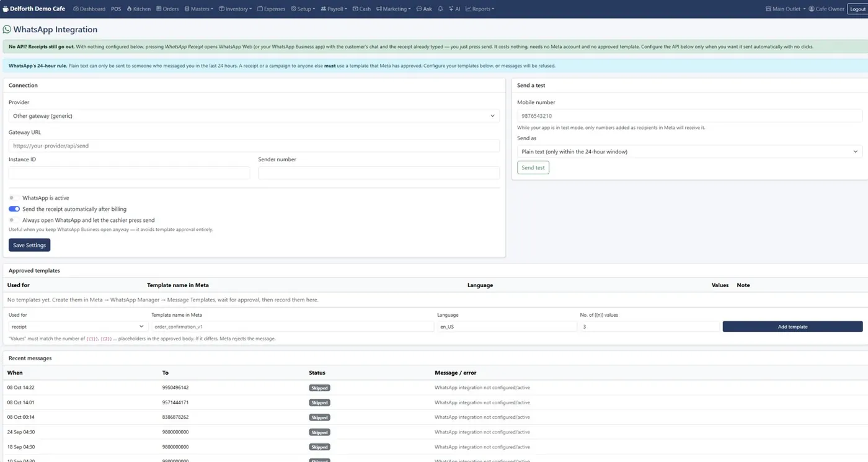Viewport: 868px width, 462px height.
Task: Open the Provider dropdown
Action: tap(254, 116)
